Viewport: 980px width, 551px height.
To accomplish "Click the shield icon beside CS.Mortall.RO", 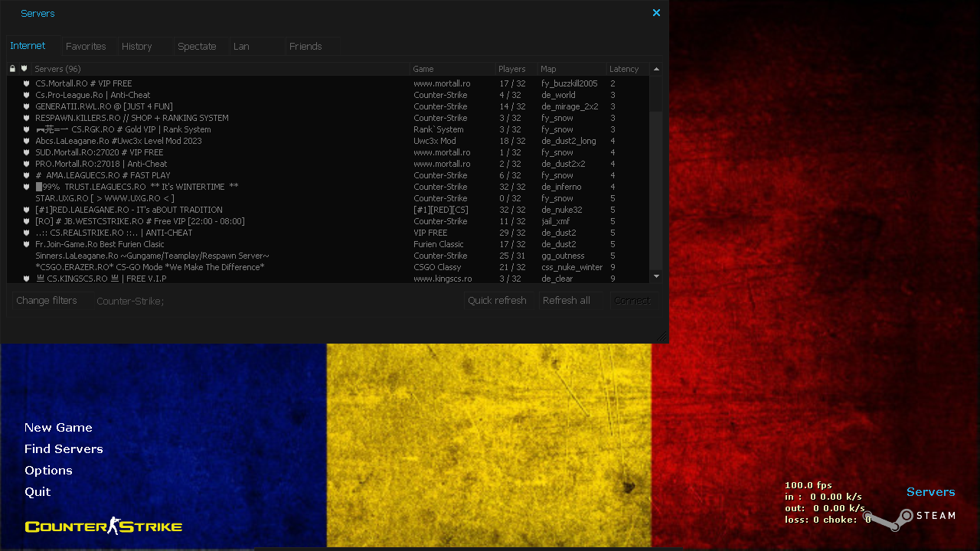I will (26, 83).
